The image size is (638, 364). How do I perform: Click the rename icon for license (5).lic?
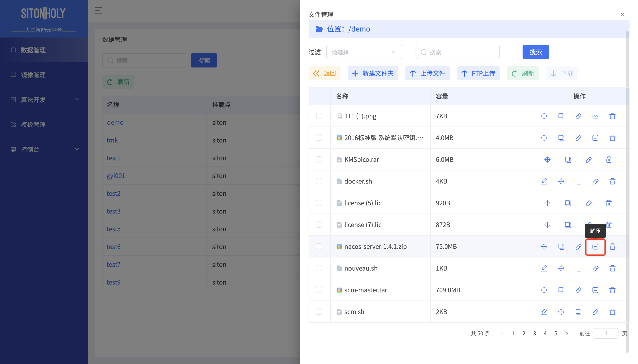point(588,203)
